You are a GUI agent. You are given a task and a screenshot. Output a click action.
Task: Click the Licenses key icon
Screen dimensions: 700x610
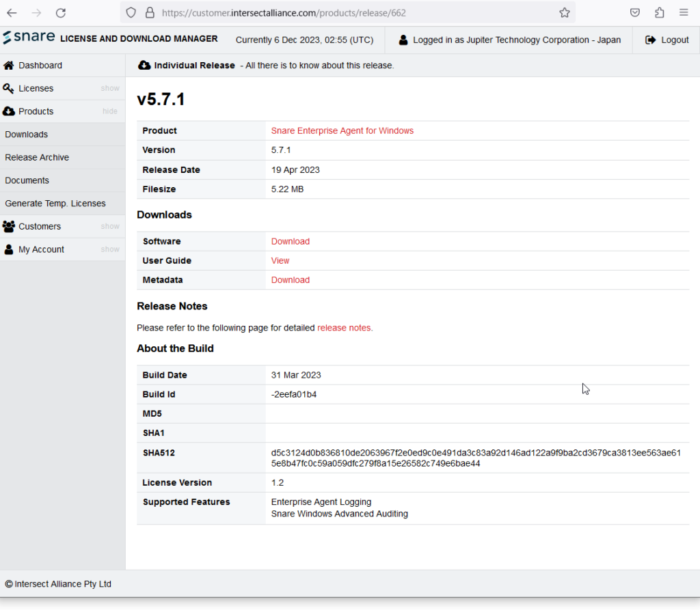(x=8, y=88)
